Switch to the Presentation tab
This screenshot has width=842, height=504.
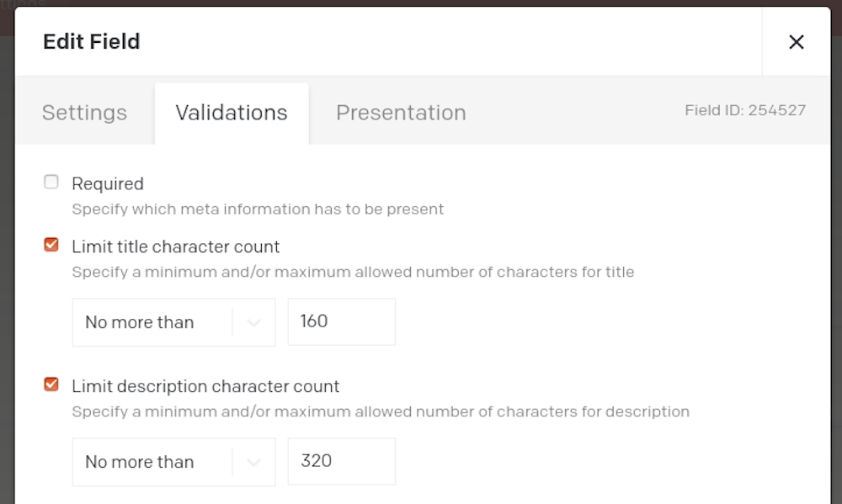(401, 113)
